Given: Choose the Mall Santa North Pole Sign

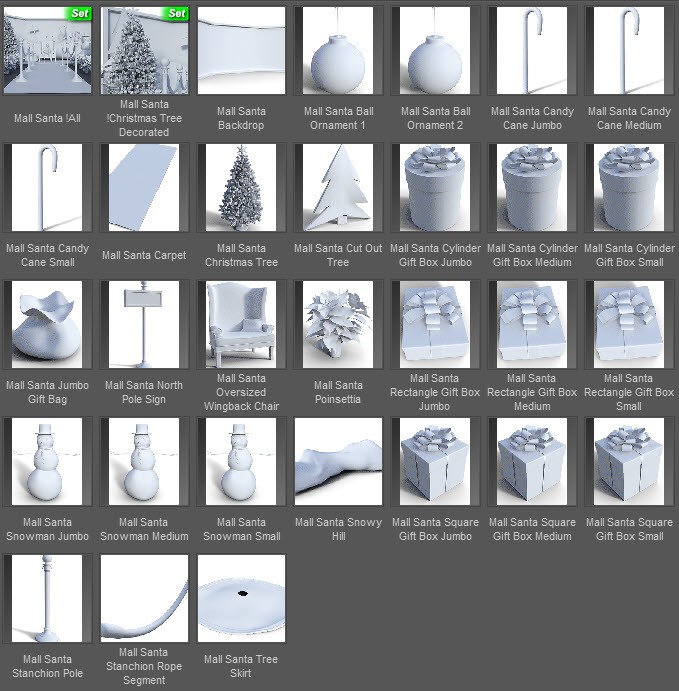Looking at the screenshot, I should coord(144,324).
